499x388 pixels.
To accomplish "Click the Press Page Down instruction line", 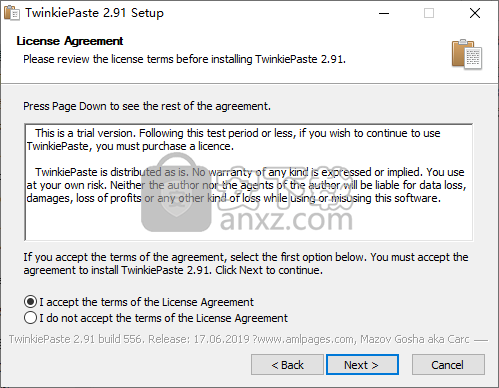I will tap(147, 106).
